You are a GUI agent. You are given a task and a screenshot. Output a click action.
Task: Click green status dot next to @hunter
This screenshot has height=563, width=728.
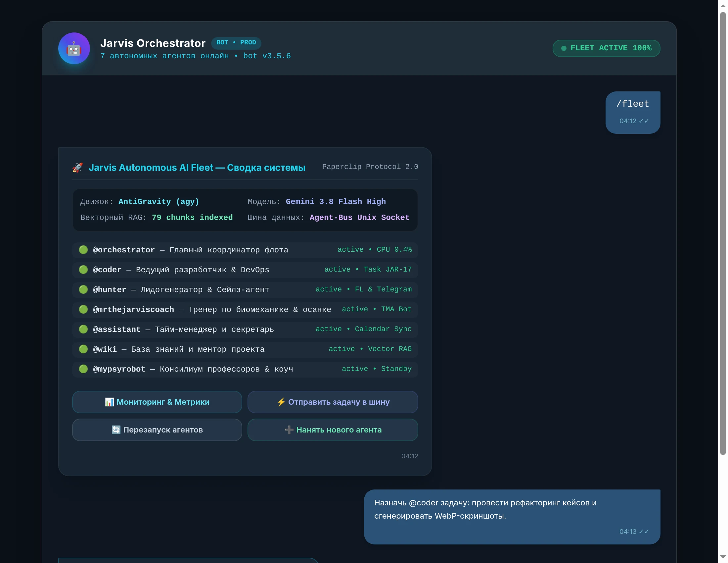pyautogui.click(x=83, y=289)
